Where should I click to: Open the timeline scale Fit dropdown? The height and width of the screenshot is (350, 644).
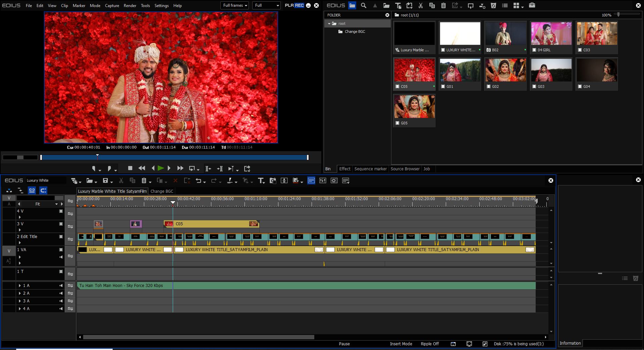coord(56,204)
